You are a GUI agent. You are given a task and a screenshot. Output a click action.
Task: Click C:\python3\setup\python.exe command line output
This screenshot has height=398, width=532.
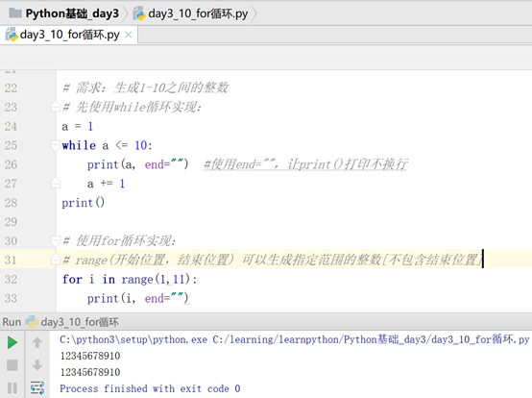click(295, 339)
